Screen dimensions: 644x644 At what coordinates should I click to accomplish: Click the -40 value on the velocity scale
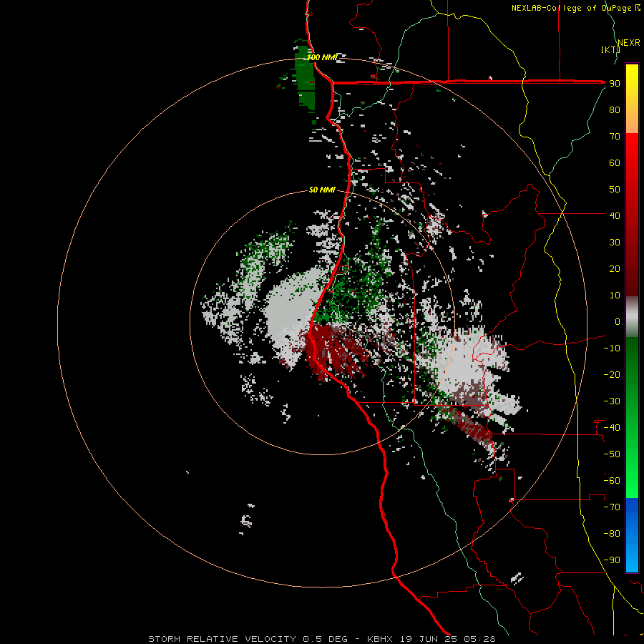pos(612,428)
